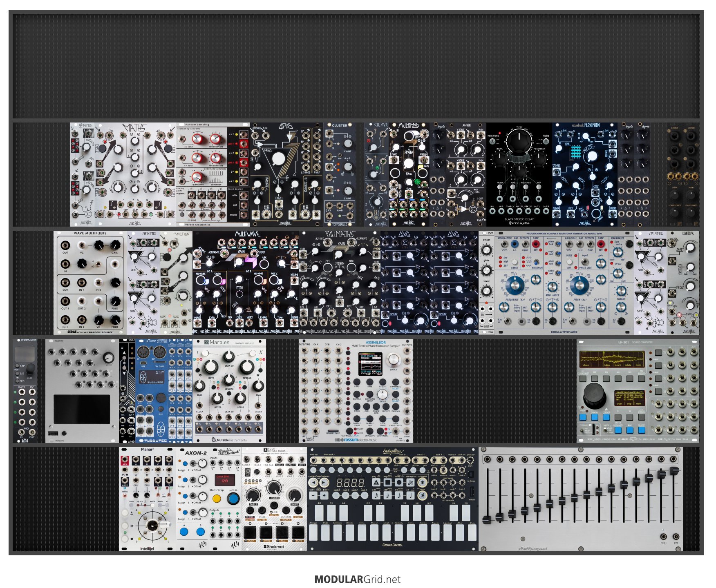Click the SPREAD knob on Marbles
Viewport: 716px width, 588px height.
[x=247, y=366]
